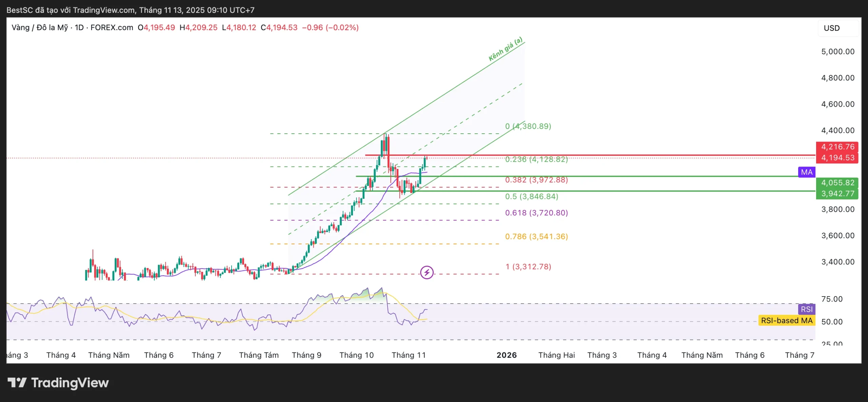Click the green 3,942.77 price tag
The image size is (868, 402).
point(837,194)
